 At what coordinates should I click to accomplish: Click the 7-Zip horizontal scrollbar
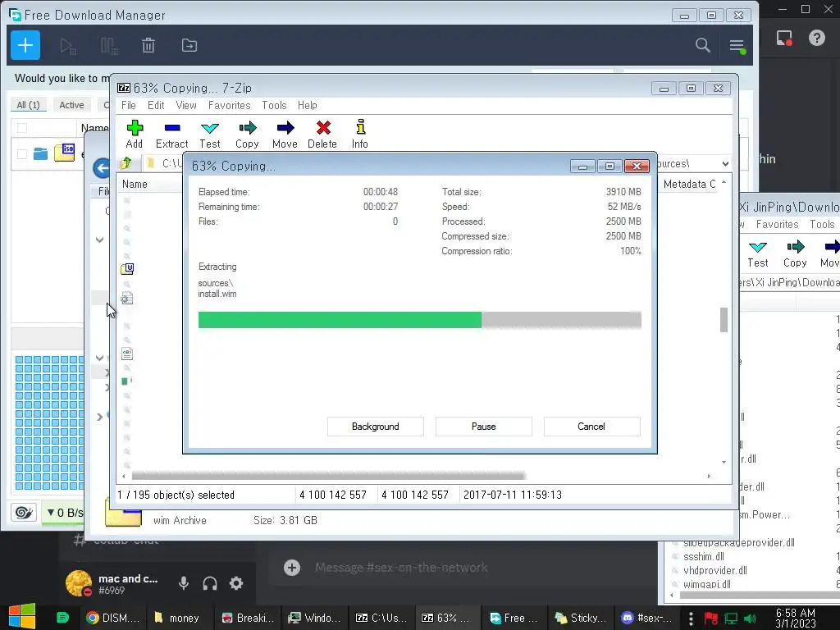[x=328, y=476]
